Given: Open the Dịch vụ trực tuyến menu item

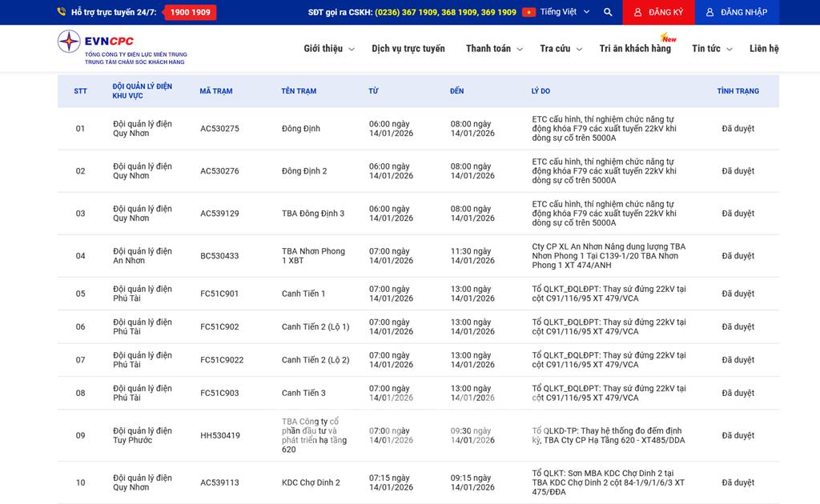Looking at the screenshot, I should 408,49.
